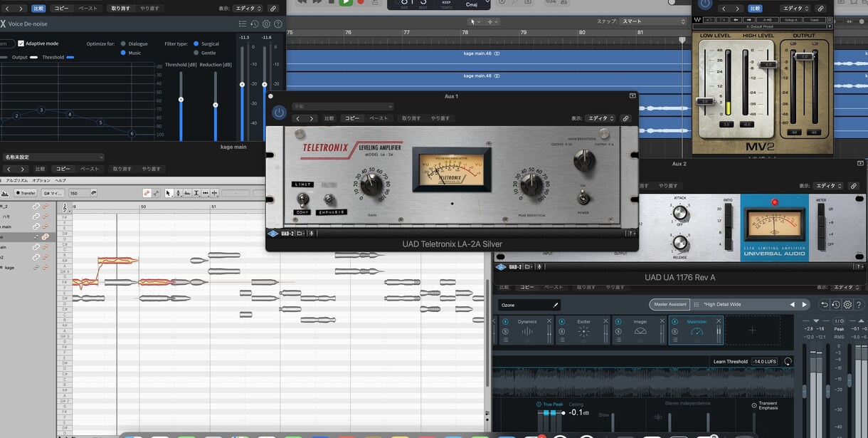868x438 pixels.
Task: Open history icon in Voice De-noise header
Action: 255,24
